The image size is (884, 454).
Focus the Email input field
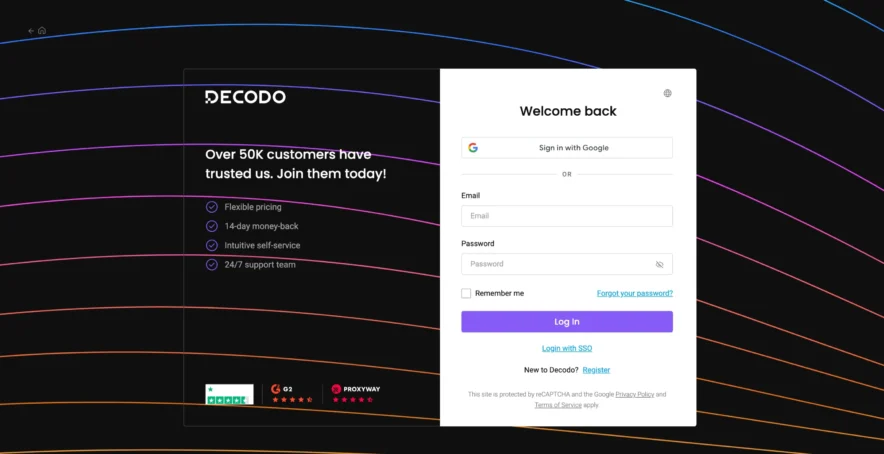[x=566, y=216]
